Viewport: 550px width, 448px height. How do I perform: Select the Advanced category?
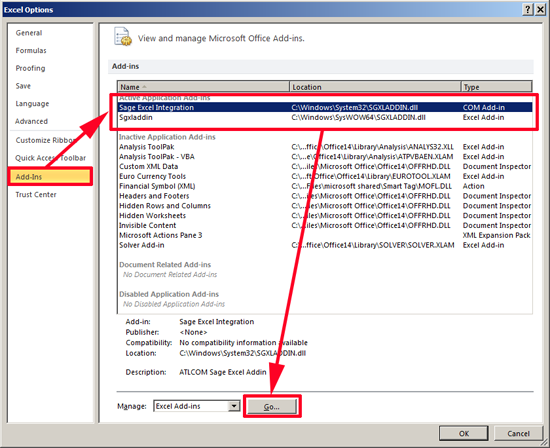[x=31, y=121]
